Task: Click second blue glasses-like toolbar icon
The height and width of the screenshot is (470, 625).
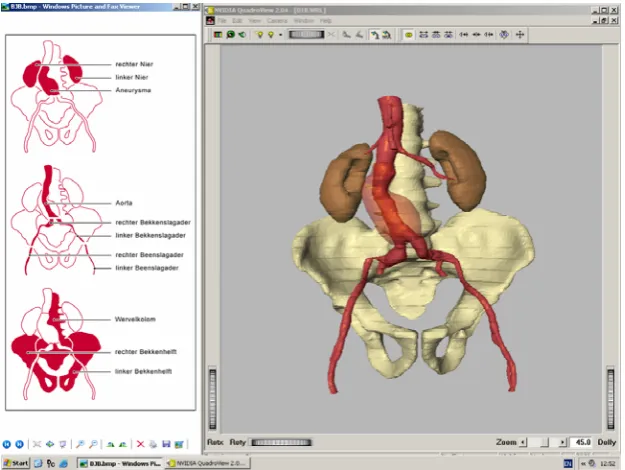Action: [x=436, y=35]
